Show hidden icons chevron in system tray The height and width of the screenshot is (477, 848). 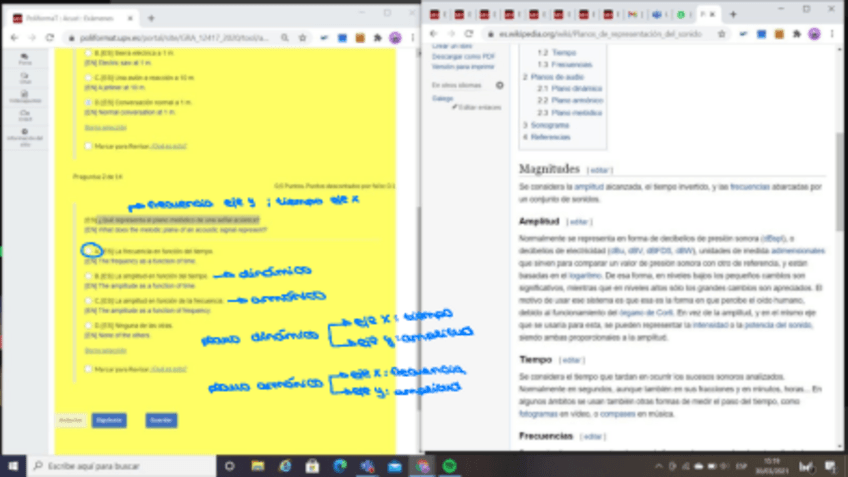(x=659, y=466)
